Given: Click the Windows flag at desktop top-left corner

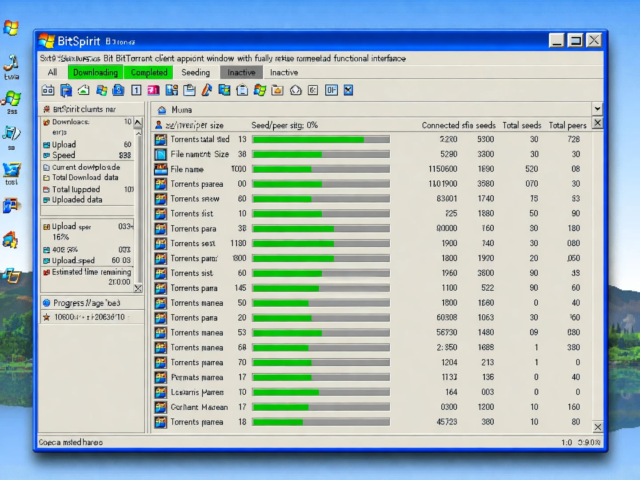Looking at the screenshot, I should click(x=11, y=28).
